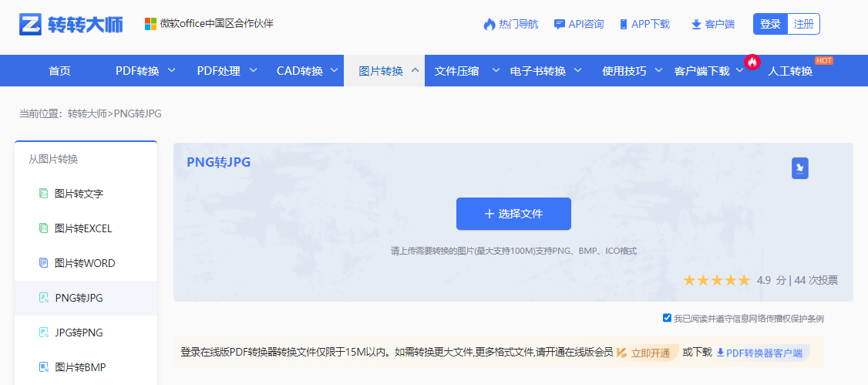Rate using the fifth gold star

tap(743, 280)
